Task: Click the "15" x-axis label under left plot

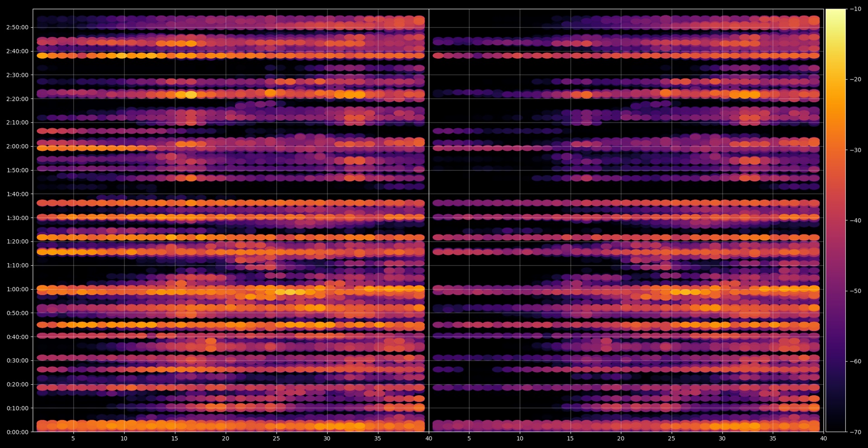Action: click(175, 439)
